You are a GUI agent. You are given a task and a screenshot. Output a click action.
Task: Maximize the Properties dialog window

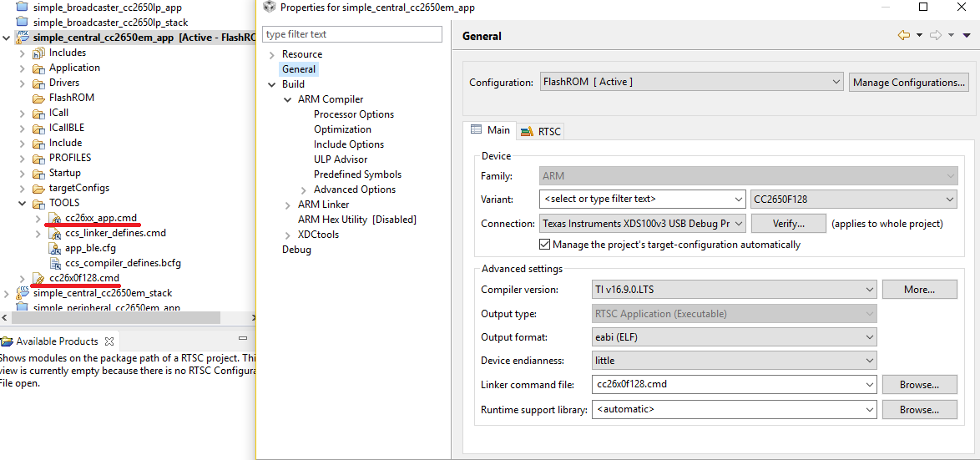pyautogui.click(x=923, y=7)
